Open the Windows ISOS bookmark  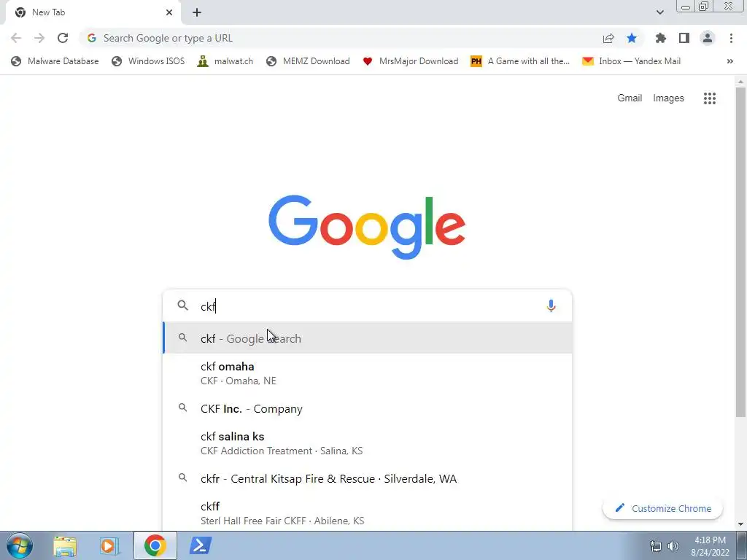coord(147,61)
